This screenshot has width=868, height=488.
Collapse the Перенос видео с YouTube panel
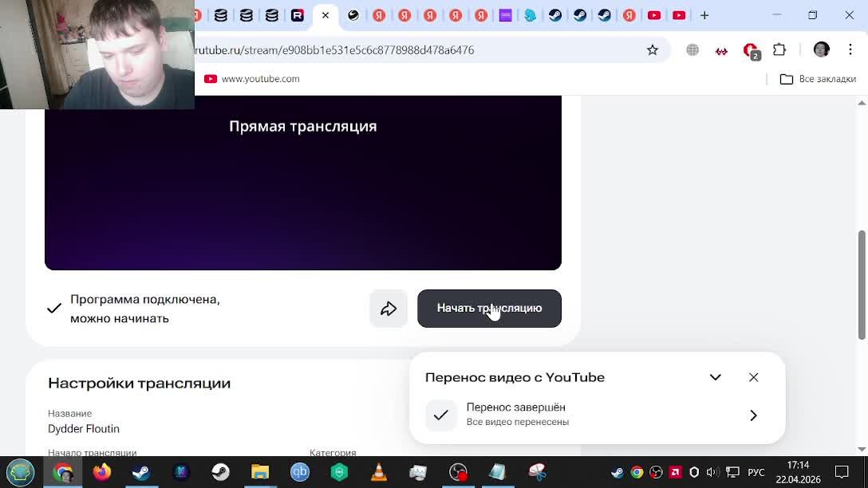[x=715, y=377]
